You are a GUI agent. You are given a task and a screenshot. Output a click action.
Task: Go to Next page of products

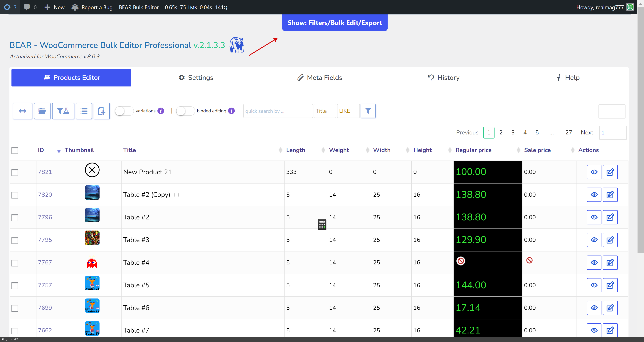pyautogui.click(x=587, y=132)
